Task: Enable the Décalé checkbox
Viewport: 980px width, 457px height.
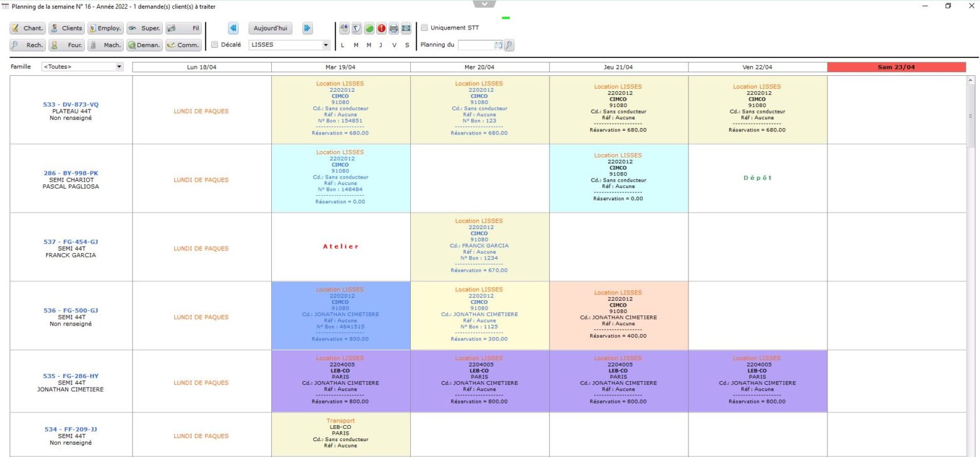Action: (x=215, y=45)
